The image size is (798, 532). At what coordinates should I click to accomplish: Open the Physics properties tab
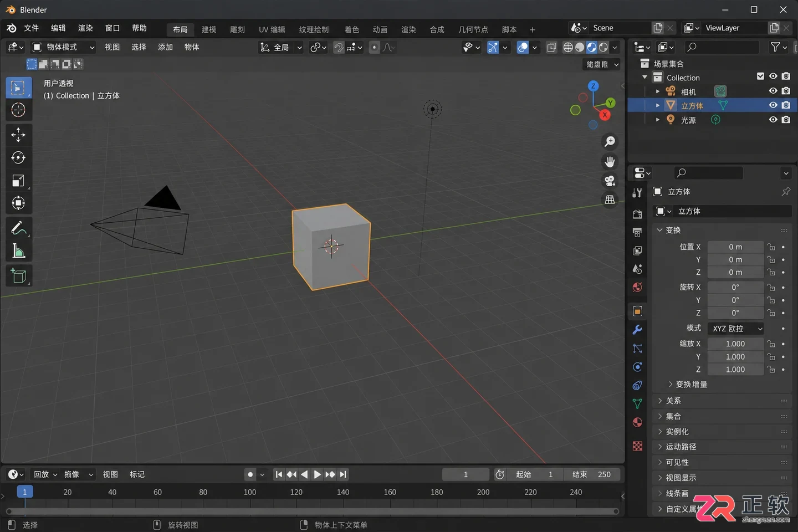click(x=637, y=367)
